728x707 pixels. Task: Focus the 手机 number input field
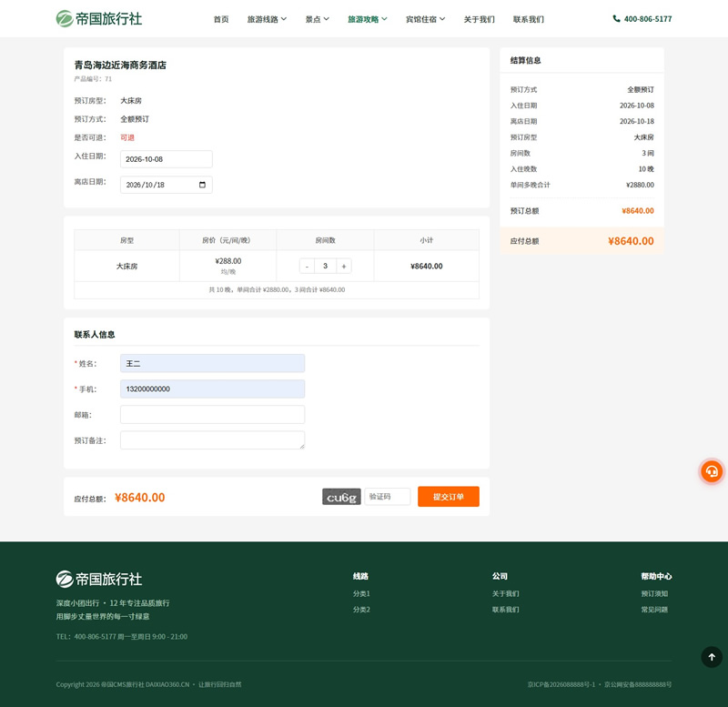213,389
